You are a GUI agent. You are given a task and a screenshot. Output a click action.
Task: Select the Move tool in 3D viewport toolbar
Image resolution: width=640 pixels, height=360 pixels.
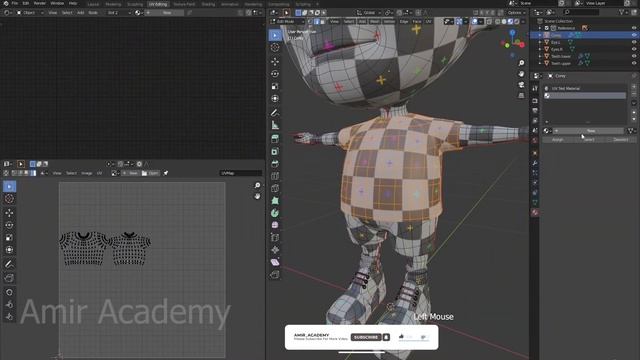coord(275,61)
